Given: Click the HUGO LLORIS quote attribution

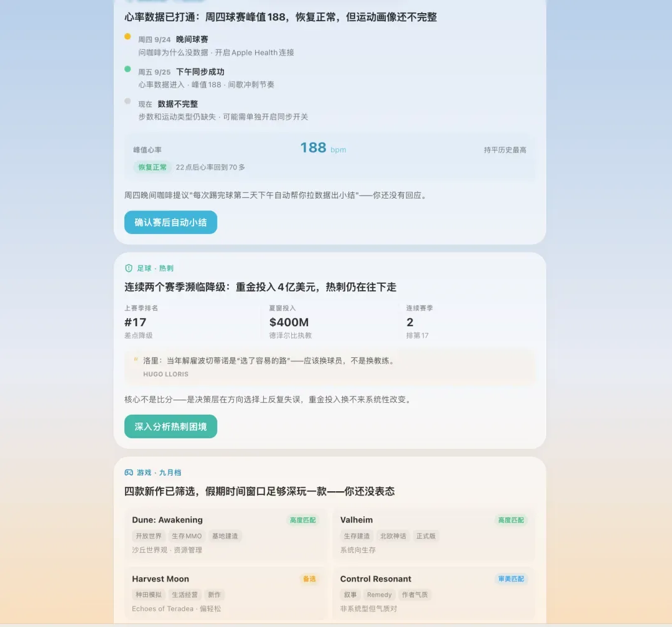Looking at the screenshot, I should pos(166,374).
